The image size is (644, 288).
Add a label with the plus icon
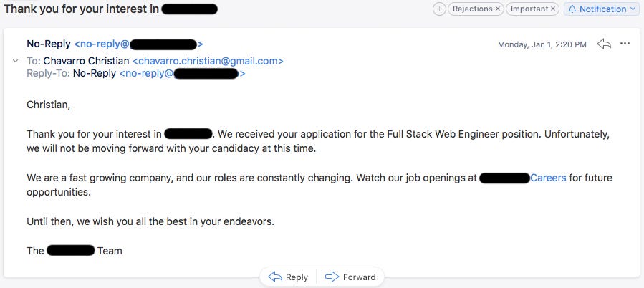pos(439,9)
